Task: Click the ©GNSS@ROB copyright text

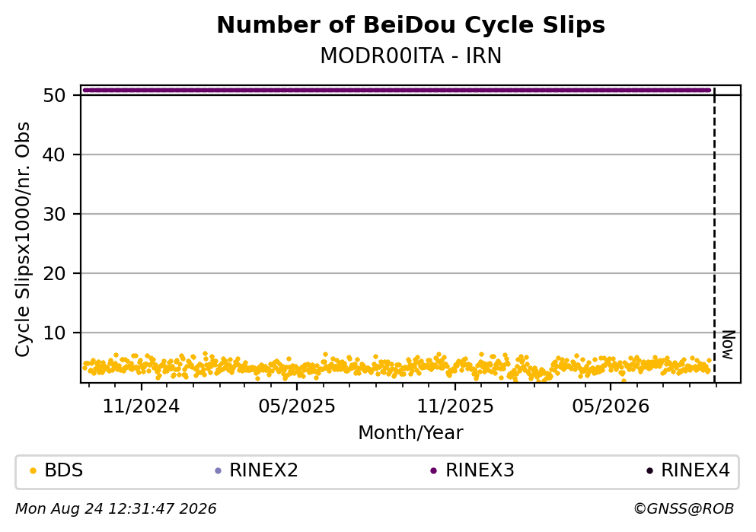Action: (684, 509)
